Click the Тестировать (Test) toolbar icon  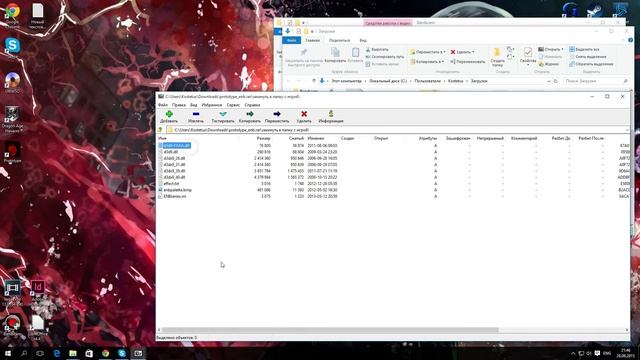[x=223, y=114]
